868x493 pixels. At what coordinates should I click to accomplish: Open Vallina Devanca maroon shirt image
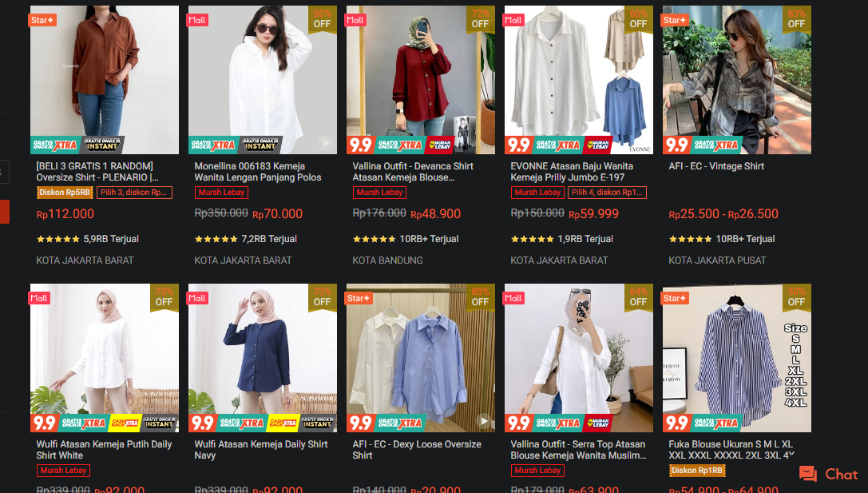(x=421, y=80)
